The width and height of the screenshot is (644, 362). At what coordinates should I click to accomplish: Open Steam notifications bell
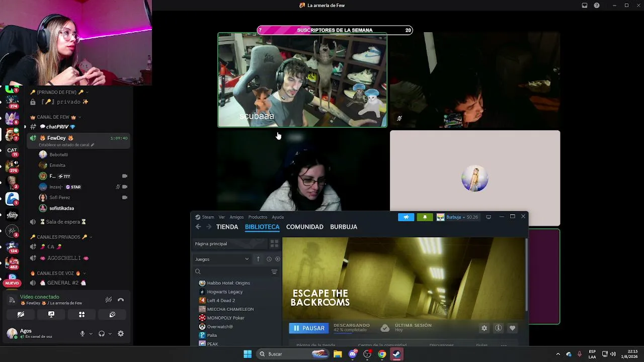(x=425, y=217)
